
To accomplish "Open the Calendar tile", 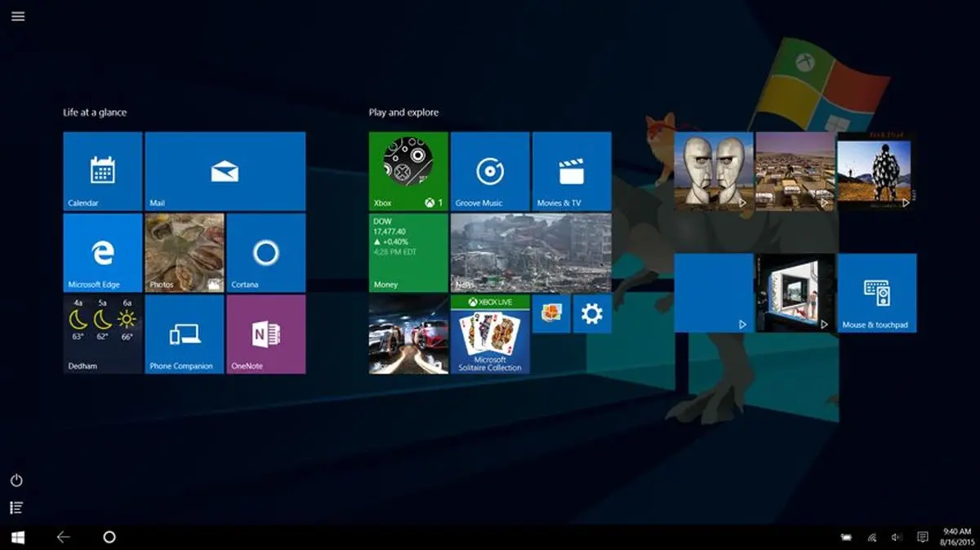I will (x=103, y=171).
